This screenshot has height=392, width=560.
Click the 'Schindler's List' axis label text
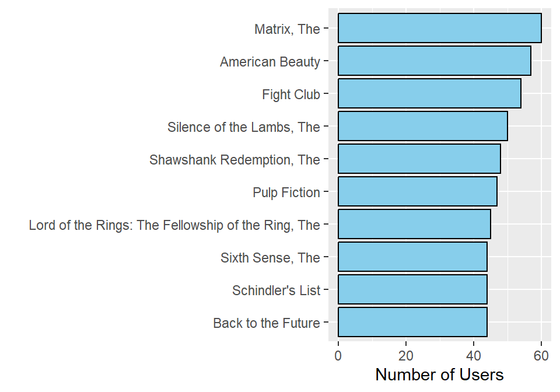276,290
